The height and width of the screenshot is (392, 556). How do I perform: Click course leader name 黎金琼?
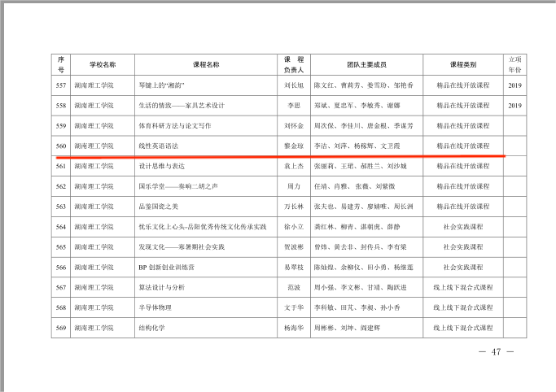pos(293,146)
